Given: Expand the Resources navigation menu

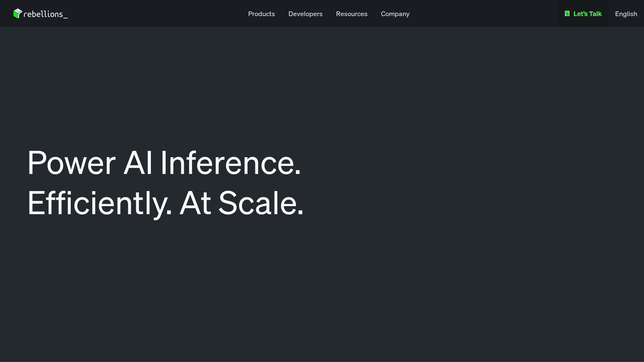Looking at the screenshot, I should [x=352, y=14].
